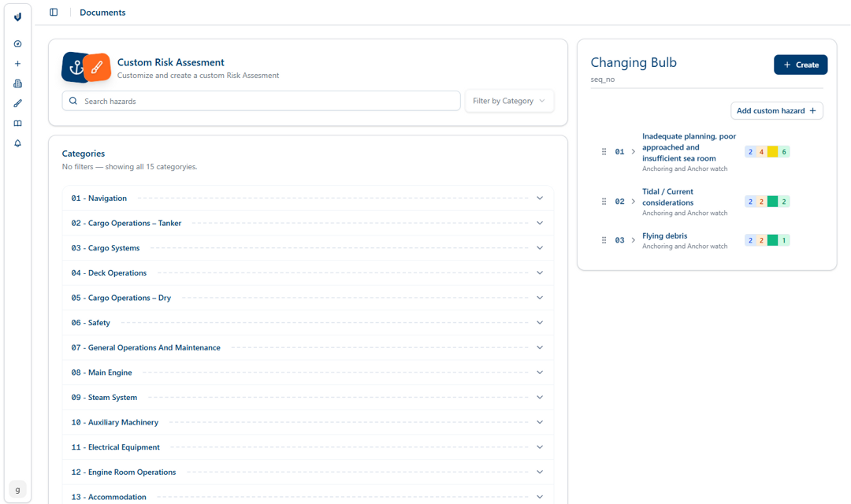Click the plus icon in the left sidebar
851x504 pixels.
coord(17,63)
